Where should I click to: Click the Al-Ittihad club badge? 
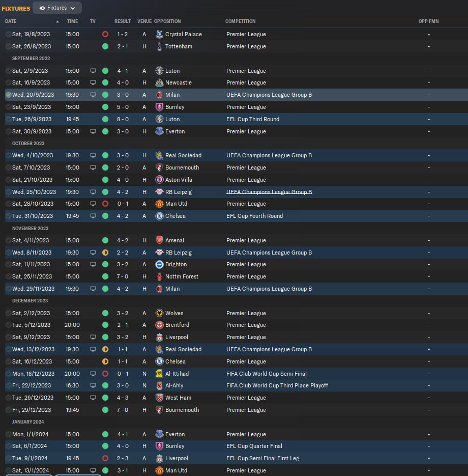pos(159,373)
